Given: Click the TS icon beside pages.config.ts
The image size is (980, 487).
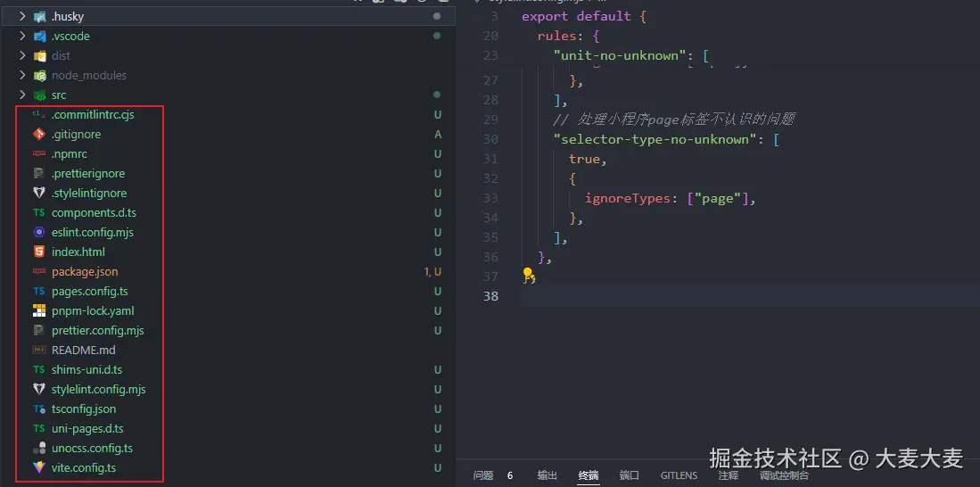Looking at the screenshot, I should coord(39,292).
